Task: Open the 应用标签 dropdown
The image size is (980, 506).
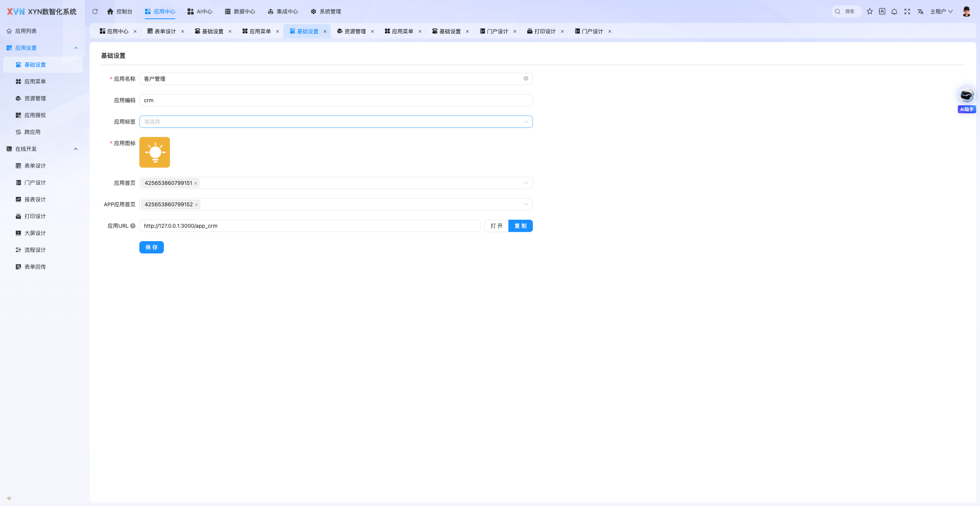Action: click(336, 122)
